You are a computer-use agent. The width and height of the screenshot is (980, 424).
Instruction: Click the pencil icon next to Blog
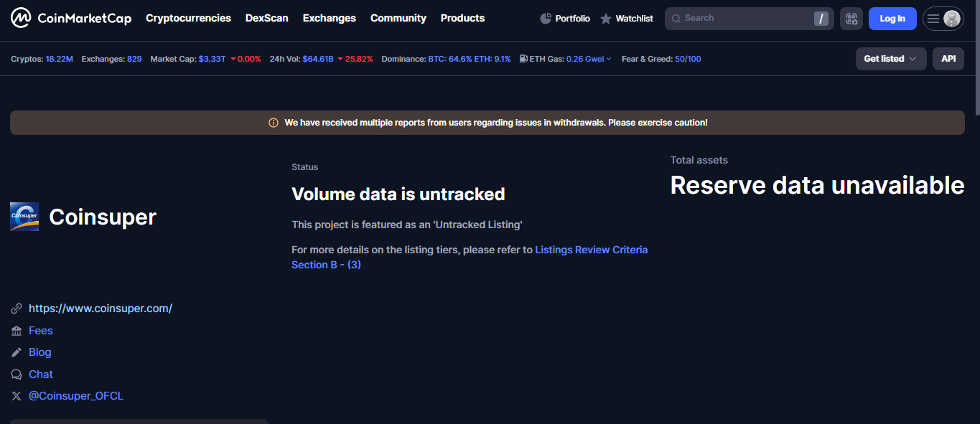pyautogui.click(x=17, y=352)
